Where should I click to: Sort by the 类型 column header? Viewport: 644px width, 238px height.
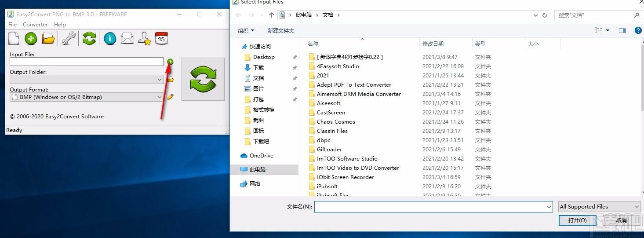point(480,44)
